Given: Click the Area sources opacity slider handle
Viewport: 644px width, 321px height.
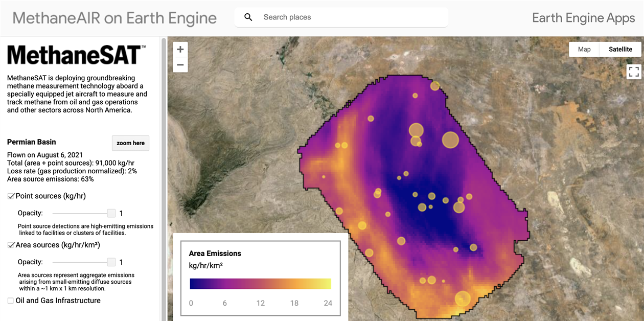Looking at the screenshot, I should coord(111,262).
